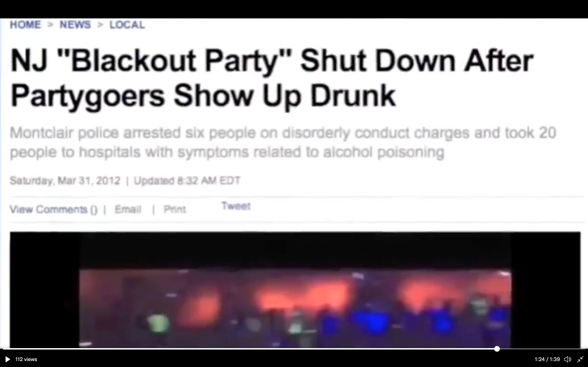Click the 112 views label

click(x=26, y=359)
